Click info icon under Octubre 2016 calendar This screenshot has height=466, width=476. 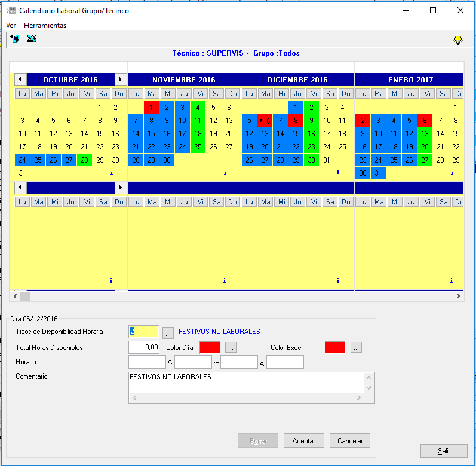(111, 173)
